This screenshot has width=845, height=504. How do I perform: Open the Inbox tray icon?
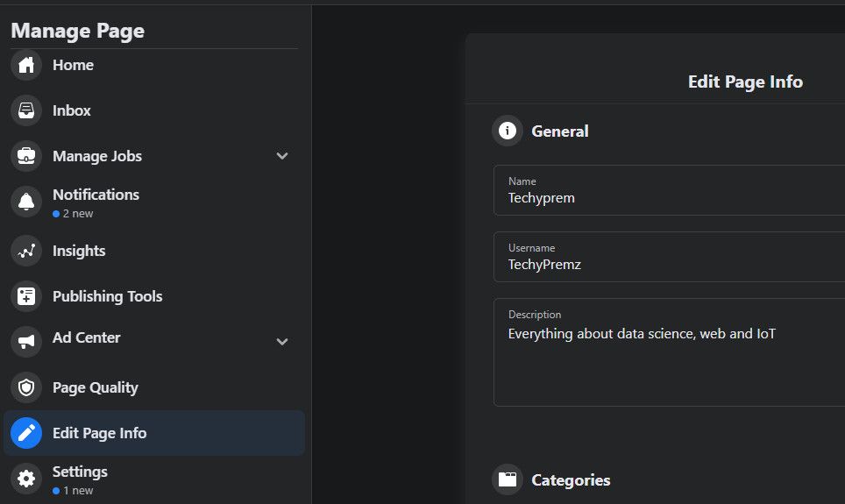pos(26,110)
